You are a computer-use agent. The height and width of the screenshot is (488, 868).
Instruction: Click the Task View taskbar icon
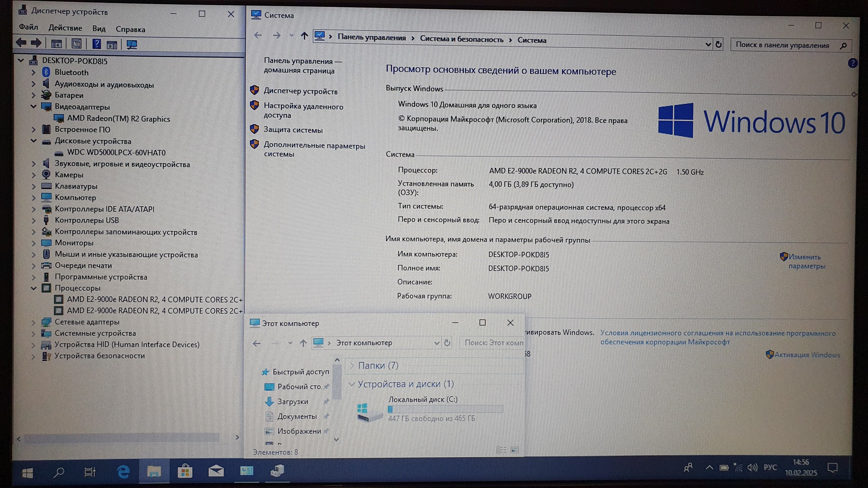click(x=90, y=471)
